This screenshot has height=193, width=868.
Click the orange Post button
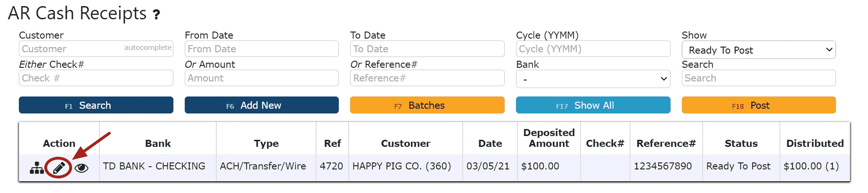click(x=759, y=105)
